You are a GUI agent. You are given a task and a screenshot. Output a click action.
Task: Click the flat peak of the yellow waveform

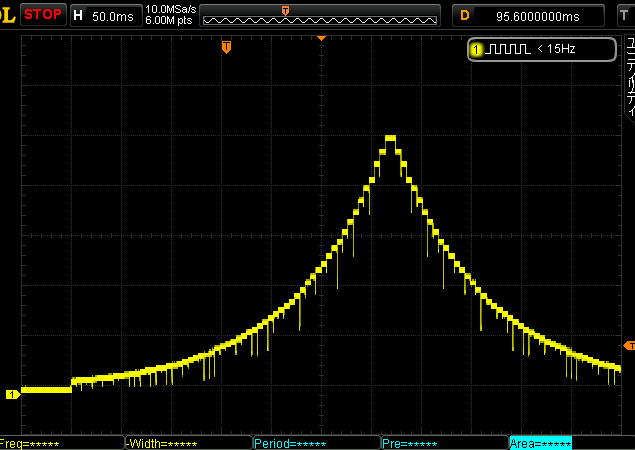(x=390, y=138)
